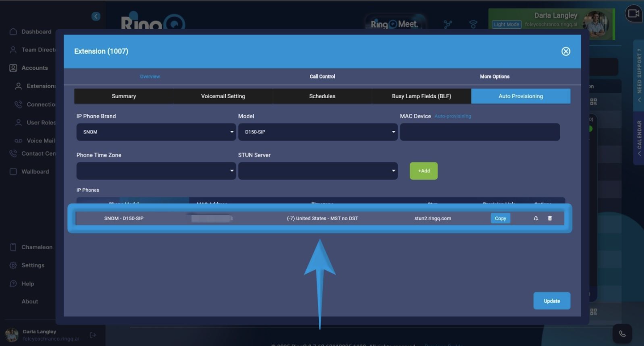Click the logout icon beside Darla Langley
Screen dimensions: 644x346
coord(93,335)
